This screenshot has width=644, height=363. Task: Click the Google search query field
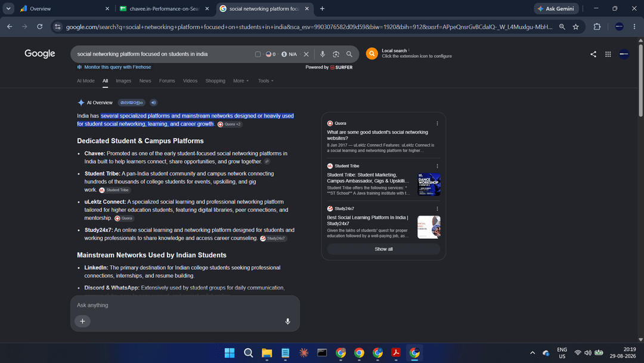point(165,54)
